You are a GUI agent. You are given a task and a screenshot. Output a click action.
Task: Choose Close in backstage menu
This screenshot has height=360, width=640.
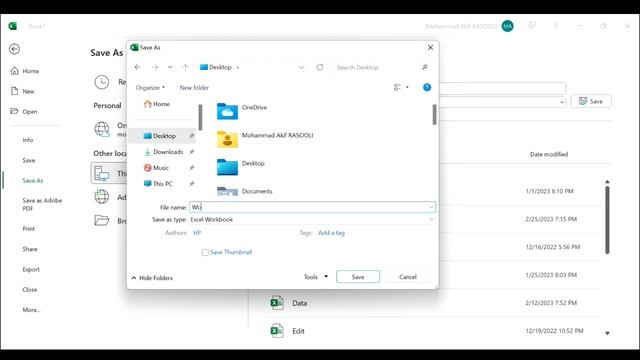point(30,289)
